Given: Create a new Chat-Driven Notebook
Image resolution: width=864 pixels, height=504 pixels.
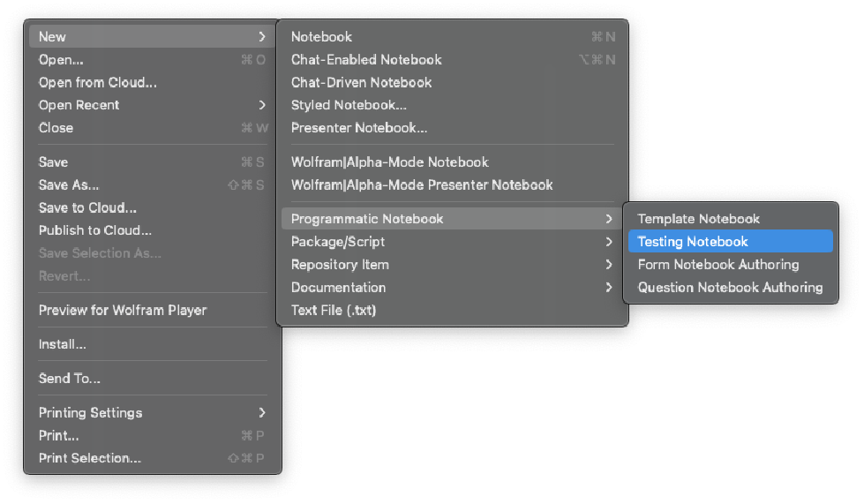Looking at the screenshot, I should (x=361, y=82).
